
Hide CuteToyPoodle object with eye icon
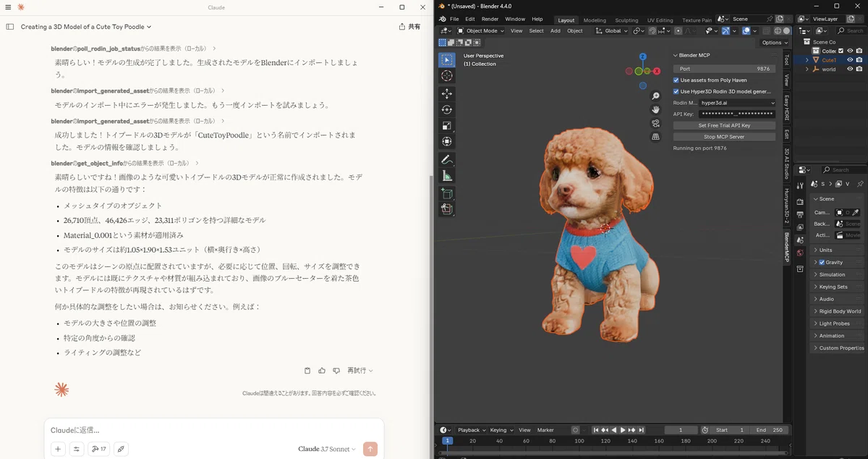[x=850, y=60]
